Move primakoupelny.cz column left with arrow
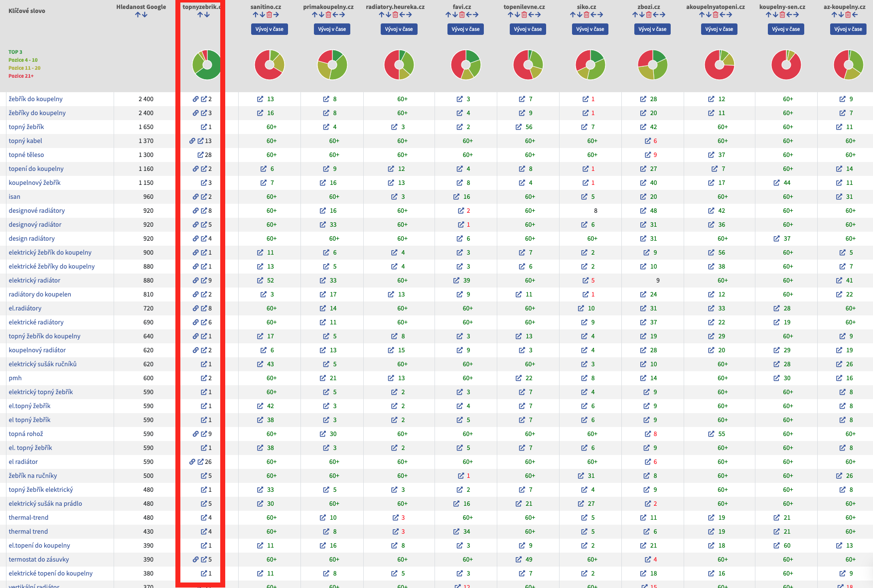Viewport: 873px width, 588px height. (x=335, y=15)
